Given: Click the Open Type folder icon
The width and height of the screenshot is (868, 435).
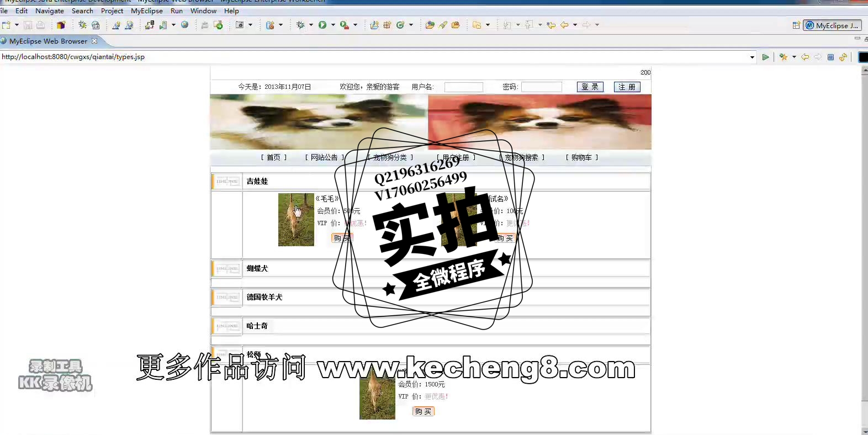Looking at the screenshot, I should [430, 25].
